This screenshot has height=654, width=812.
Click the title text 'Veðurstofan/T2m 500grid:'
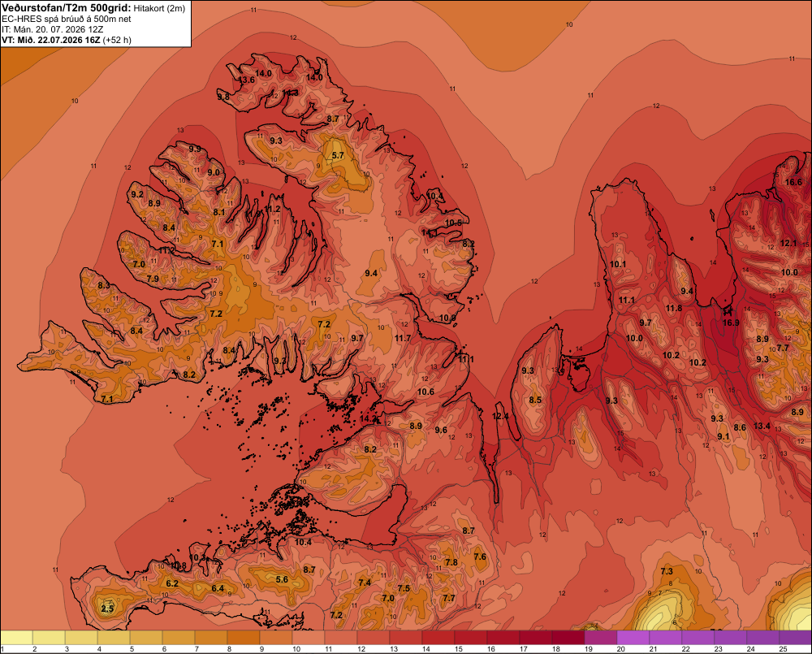(x=67, y=7)
